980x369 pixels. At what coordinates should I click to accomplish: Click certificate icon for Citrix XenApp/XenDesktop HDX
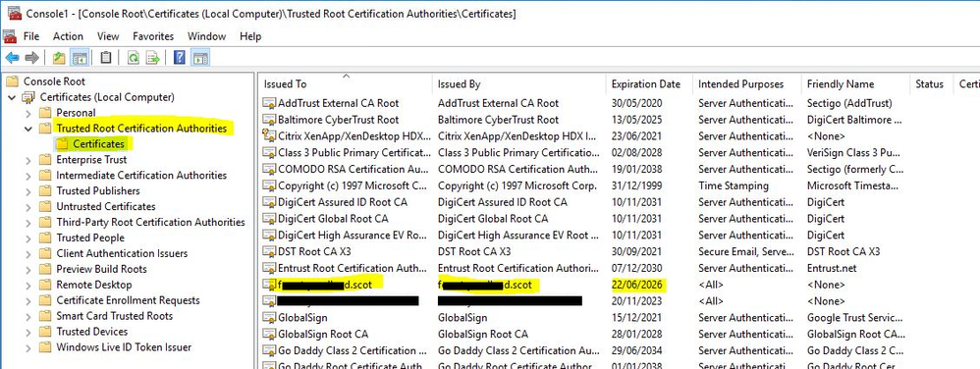point(269,135)
